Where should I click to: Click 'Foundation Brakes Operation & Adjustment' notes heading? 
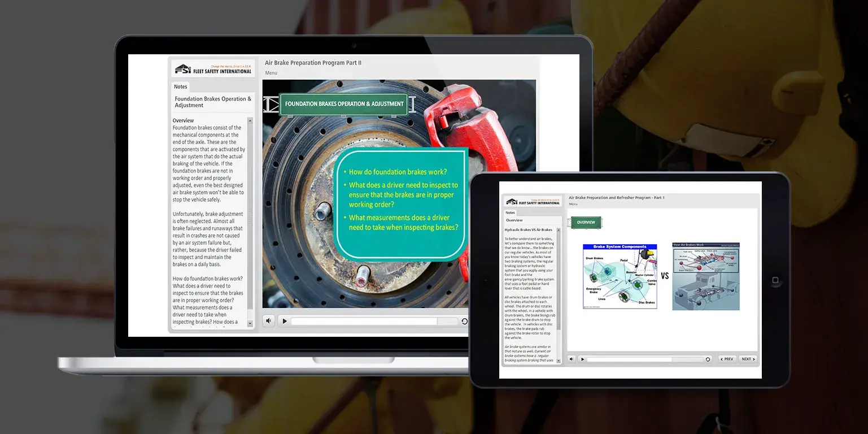point(213,102)
